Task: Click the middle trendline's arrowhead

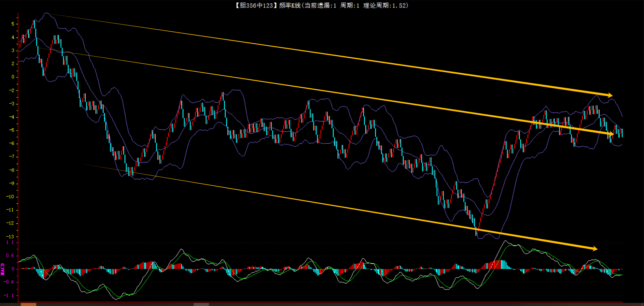Action: point(611,134)
